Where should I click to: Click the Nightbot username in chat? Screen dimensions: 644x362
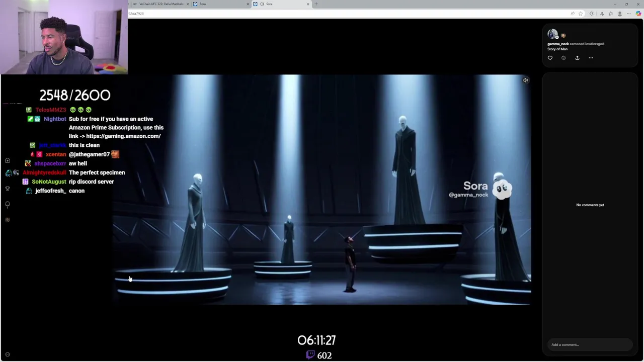coord(55,119)
